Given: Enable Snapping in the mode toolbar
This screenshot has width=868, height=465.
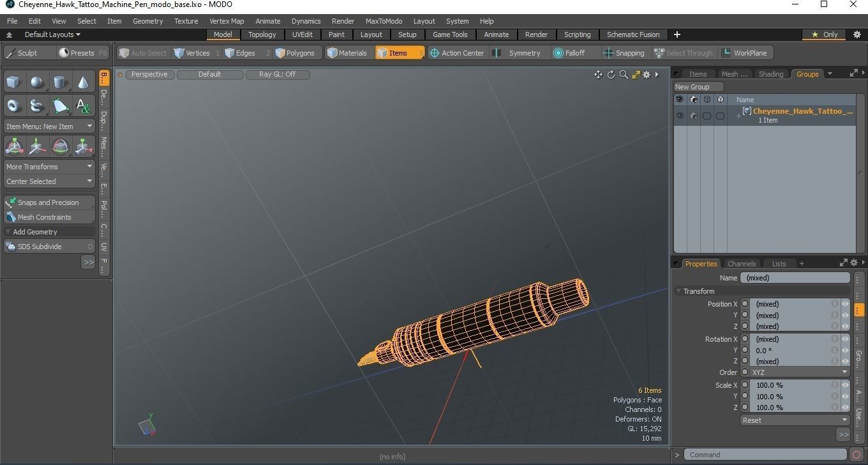Looking at the screenshot, I should 624,53.
